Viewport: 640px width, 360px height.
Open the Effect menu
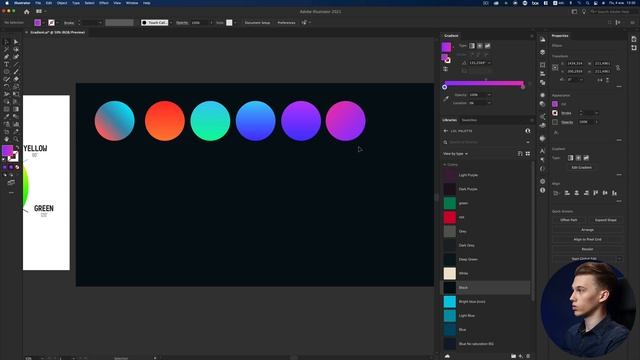(104, 3)
